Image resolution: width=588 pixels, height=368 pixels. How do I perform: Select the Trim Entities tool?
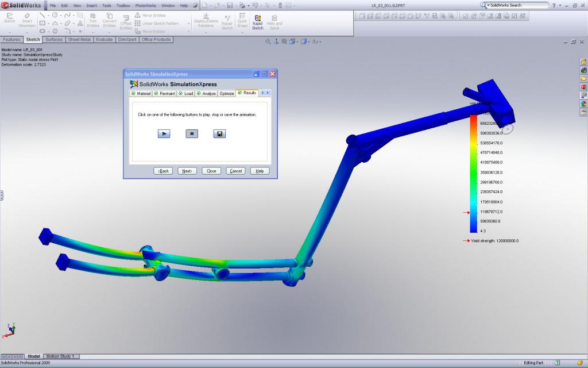[92, 21]
